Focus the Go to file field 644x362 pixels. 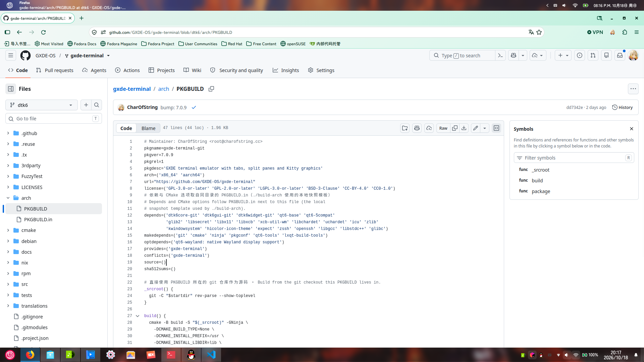click(x=54, y=119)
